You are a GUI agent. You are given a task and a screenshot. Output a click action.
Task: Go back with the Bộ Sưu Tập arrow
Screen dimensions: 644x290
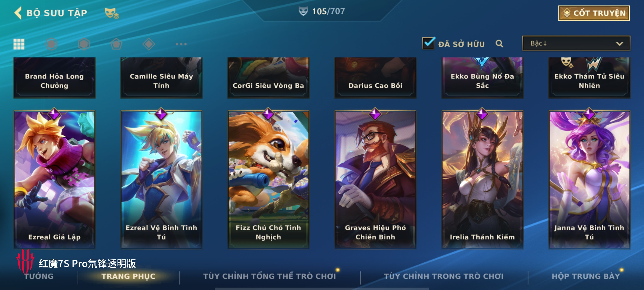tap(18, 13)
